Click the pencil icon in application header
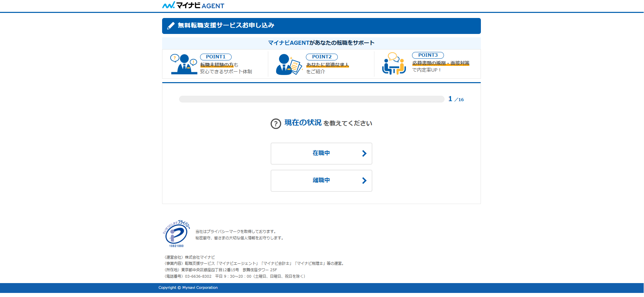The image size is (644, 297). point(171,26)
